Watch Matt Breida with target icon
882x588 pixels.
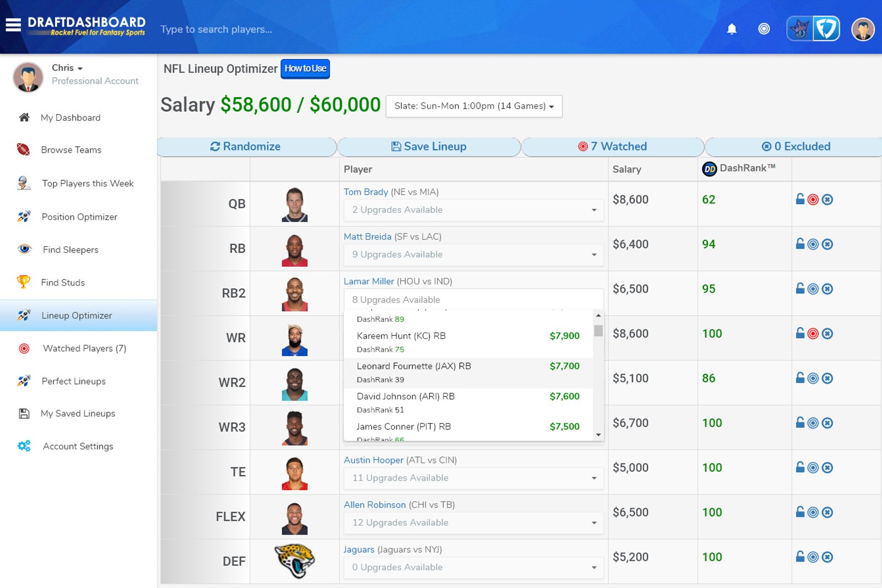click(813, 244)
